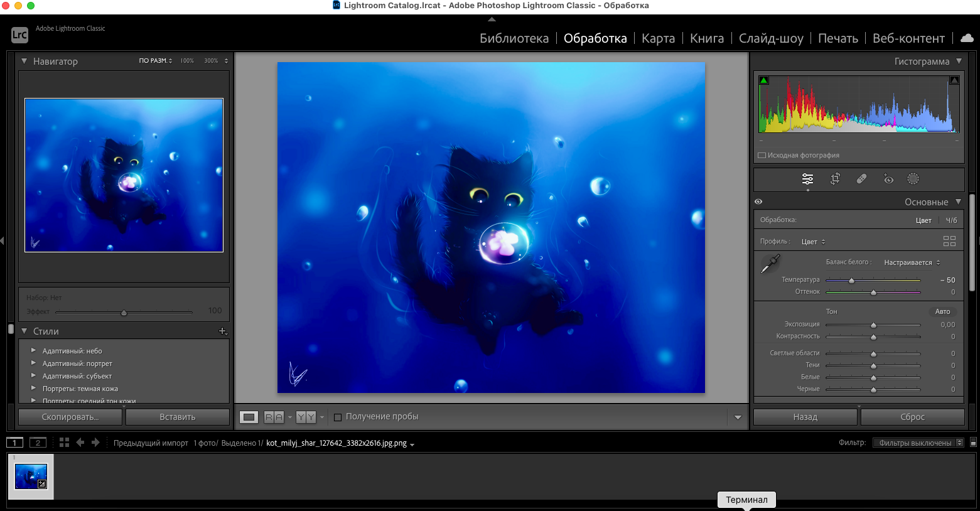This screenshot has width=980, height=511.
Task: Activate the Healing bandage tool
Action: (861, 179)
